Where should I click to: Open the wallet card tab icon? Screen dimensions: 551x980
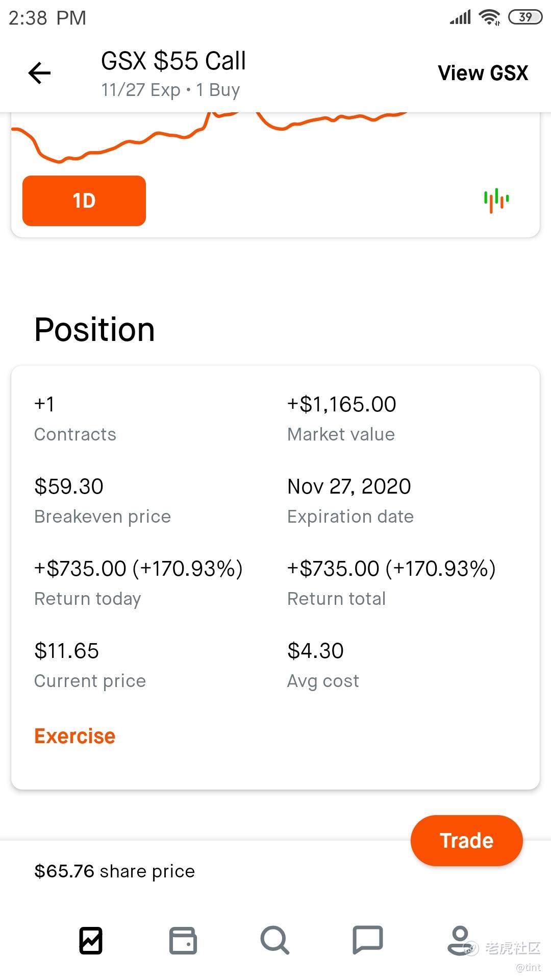click(183, 940)
